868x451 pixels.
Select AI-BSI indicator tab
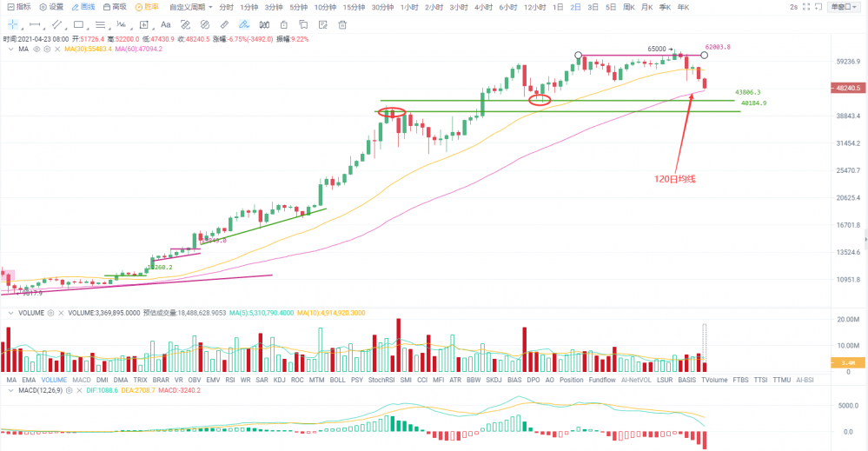point(805,380)
